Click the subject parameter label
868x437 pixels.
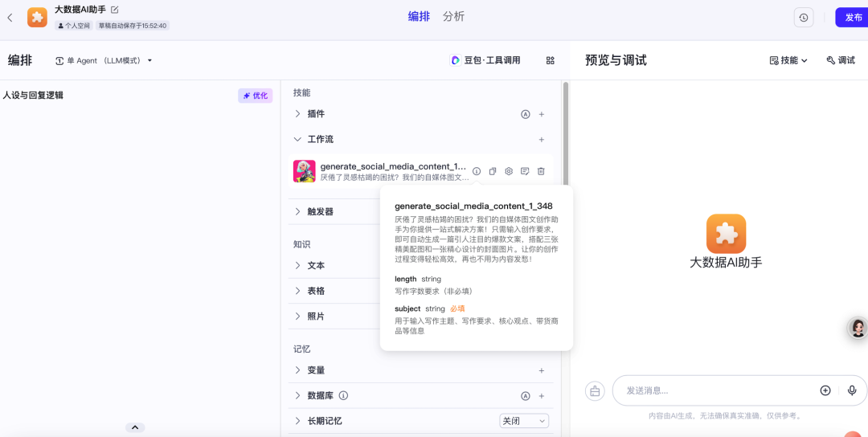coord(407,308)
